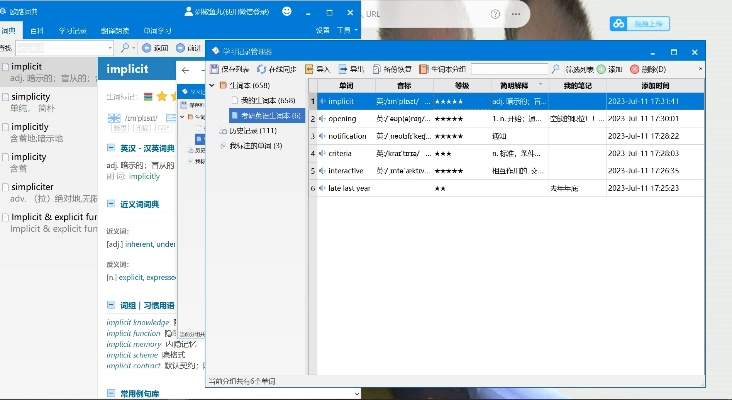The image size is (732, 400).
Task: Open the 学习记录 tab
Action: (73, 31)
